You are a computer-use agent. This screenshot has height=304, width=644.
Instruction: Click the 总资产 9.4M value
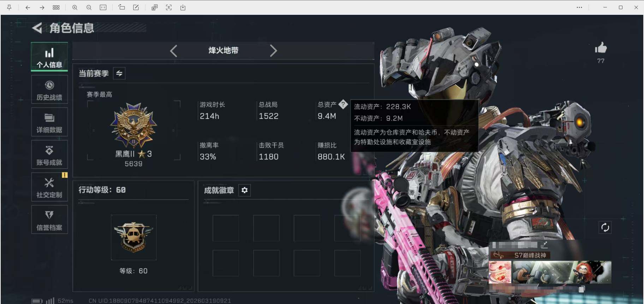[x=327, y=116]
